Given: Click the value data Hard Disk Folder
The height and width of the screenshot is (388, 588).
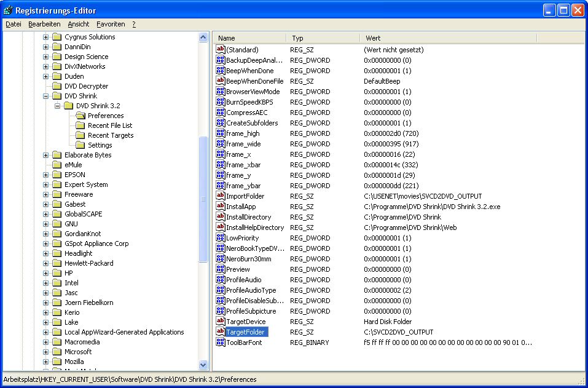Looking at the screenshot, I should [x=387, y=322].
